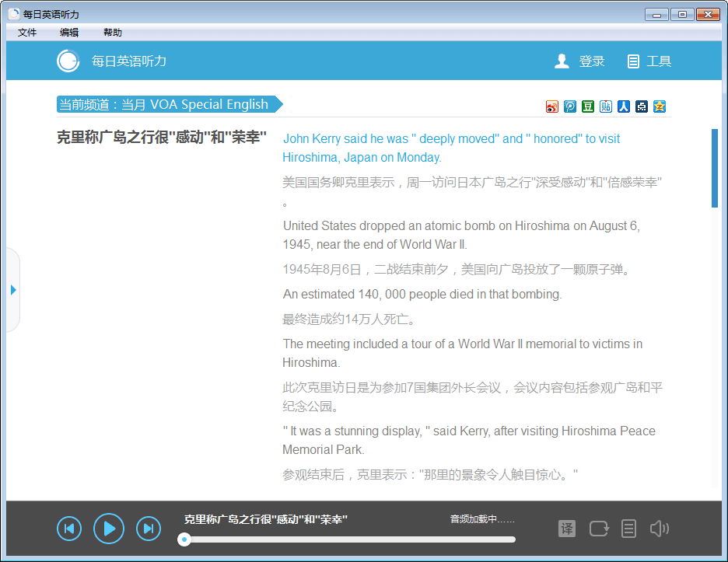
Task: Share article to Sina Weibo
Action: point(552,106)
